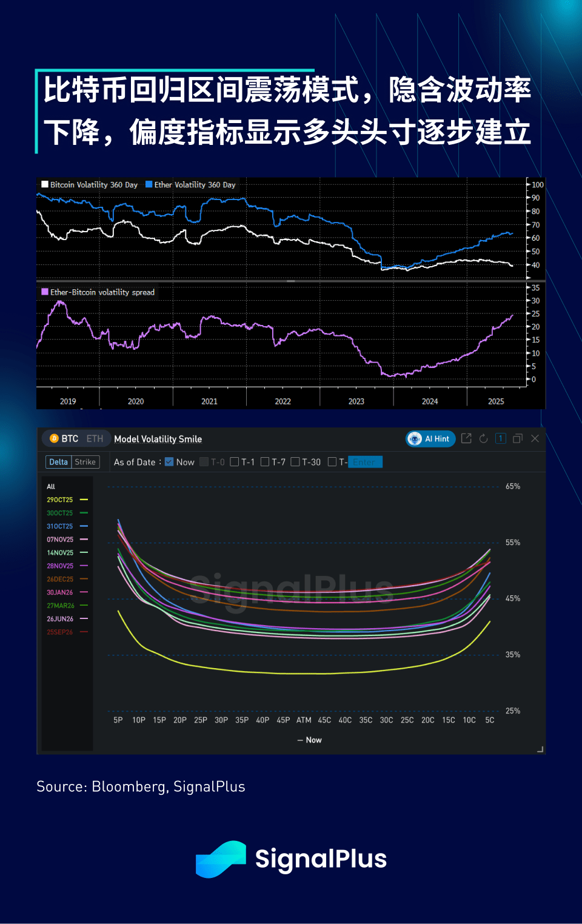Click the duplicate window icon
The height and width of the screenshot is (924, 582).
518,438
